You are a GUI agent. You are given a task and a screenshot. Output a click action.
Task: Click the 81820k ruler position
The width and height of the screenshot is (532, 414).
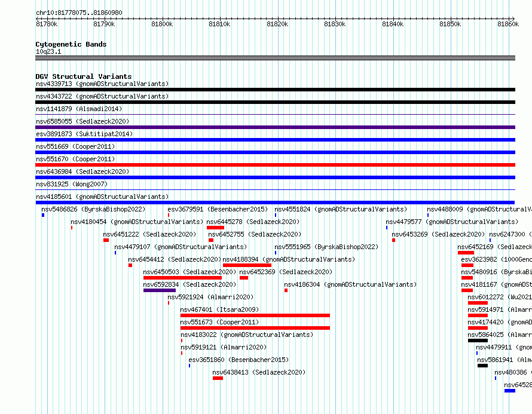click(x=277, y=24)
